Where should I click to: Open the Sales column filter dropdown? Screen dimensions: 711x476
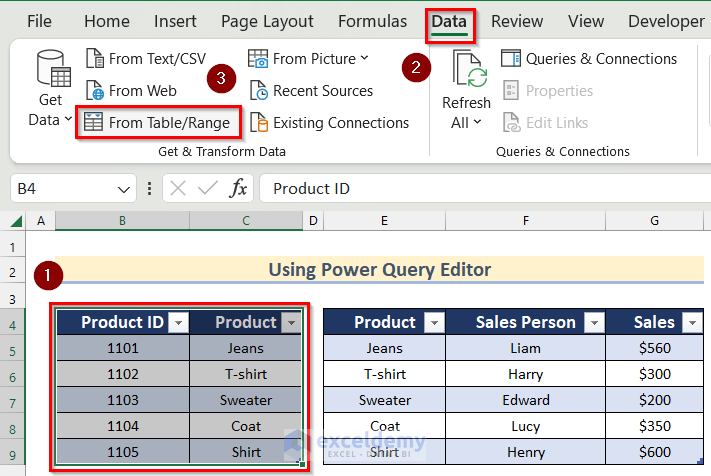click(x=692, y=322)
